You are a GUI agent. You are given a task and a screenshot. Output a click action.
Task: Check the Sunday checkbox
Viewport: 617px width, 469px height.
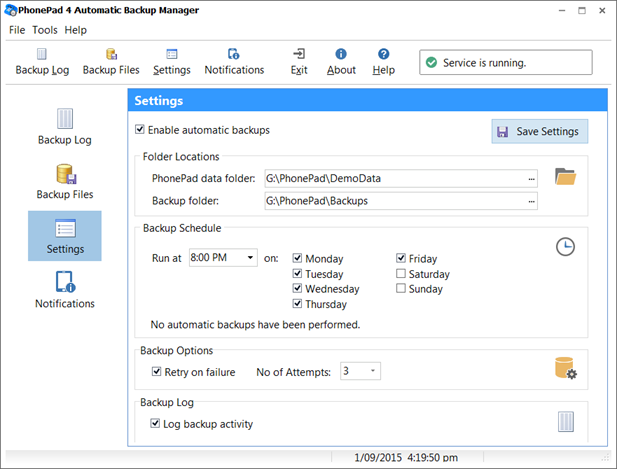(x=401, y=288)
